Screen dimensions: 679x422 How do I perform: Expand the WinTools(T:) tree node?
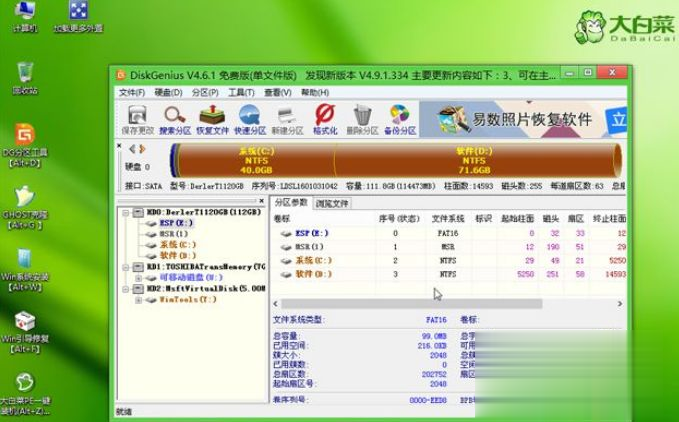[138, 300]
